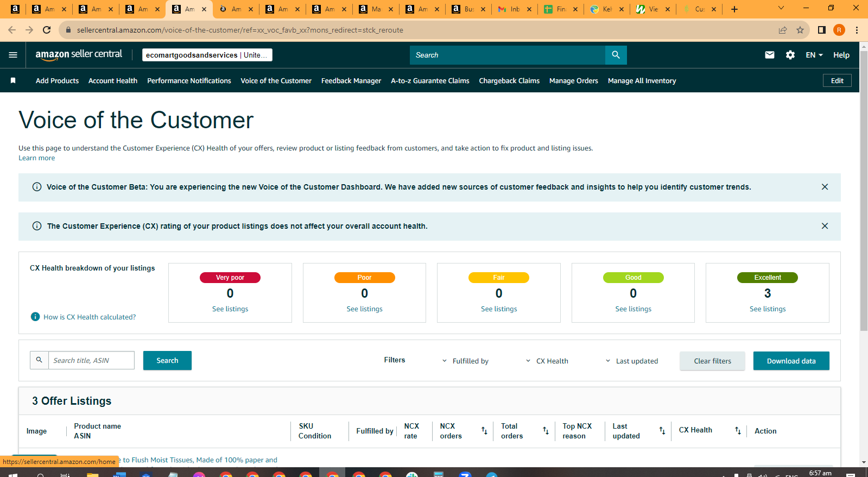The image size is (868, 477).
Task: Sort by Last updated column arrows
Action: pyautogui.click(x=662, y=431)
